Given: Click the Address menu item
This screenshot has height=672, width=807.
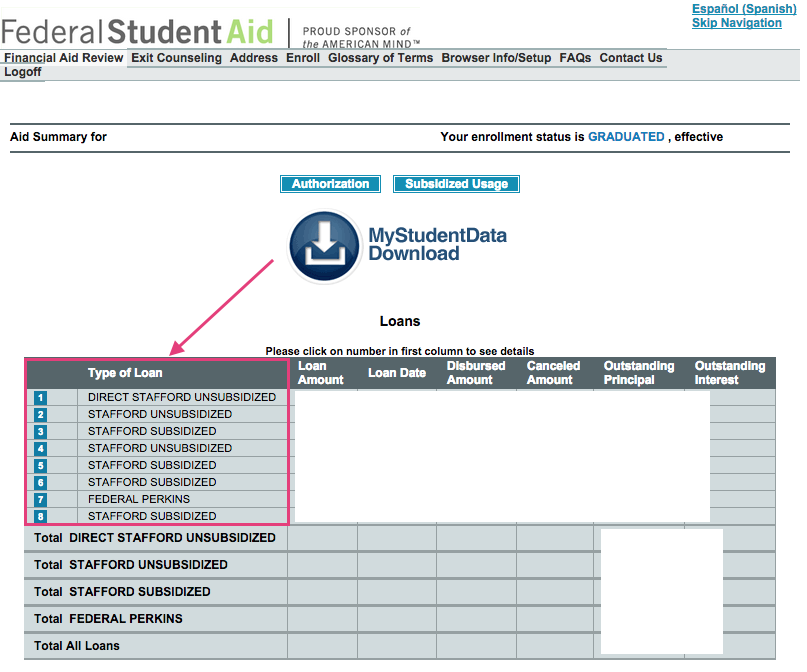Looking at the screenshot, I should (x=253, y=58).
